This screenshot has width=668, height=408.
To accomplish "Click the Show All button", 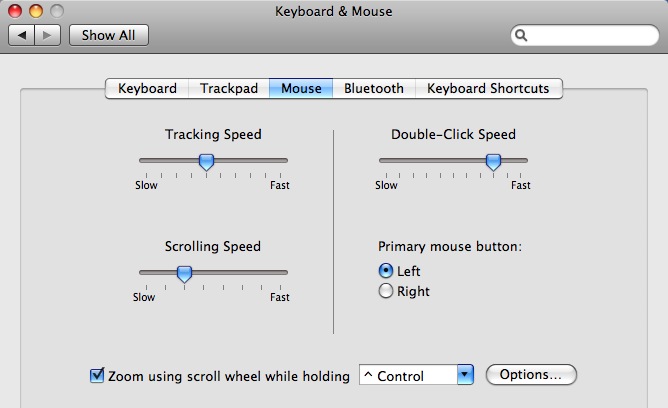I will [109, 35].
